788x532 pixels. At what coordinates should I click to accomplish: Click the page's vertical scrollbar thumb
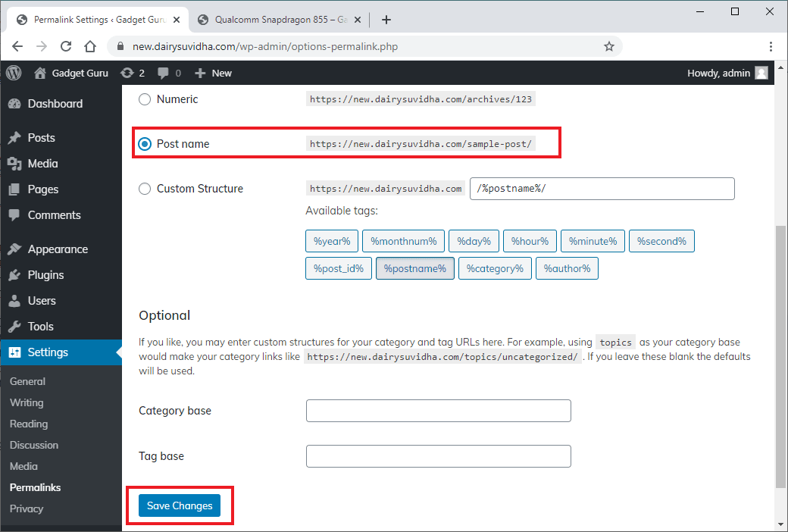(x=781, y=356)
